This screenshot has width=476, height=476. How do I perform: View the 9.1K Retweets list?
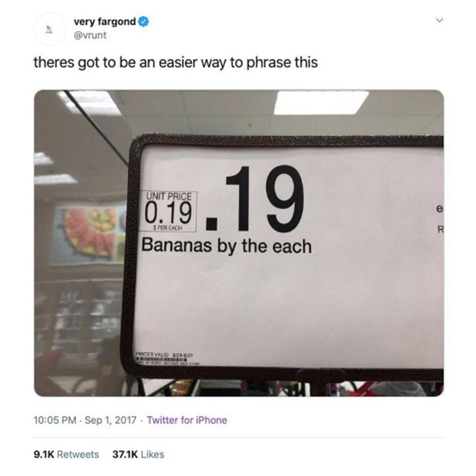point(65,454)
